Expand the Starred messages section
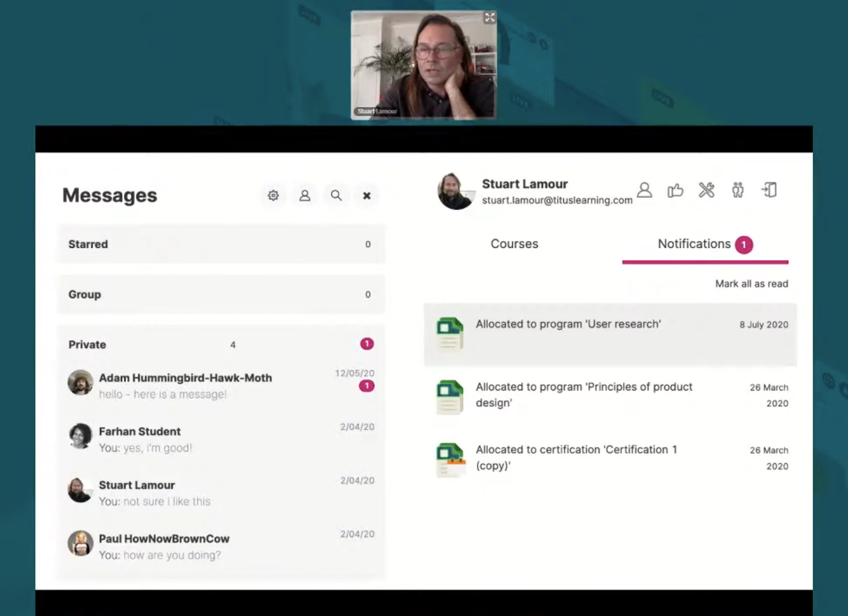The width and height of the screenshot is (848, 616). 221,244
